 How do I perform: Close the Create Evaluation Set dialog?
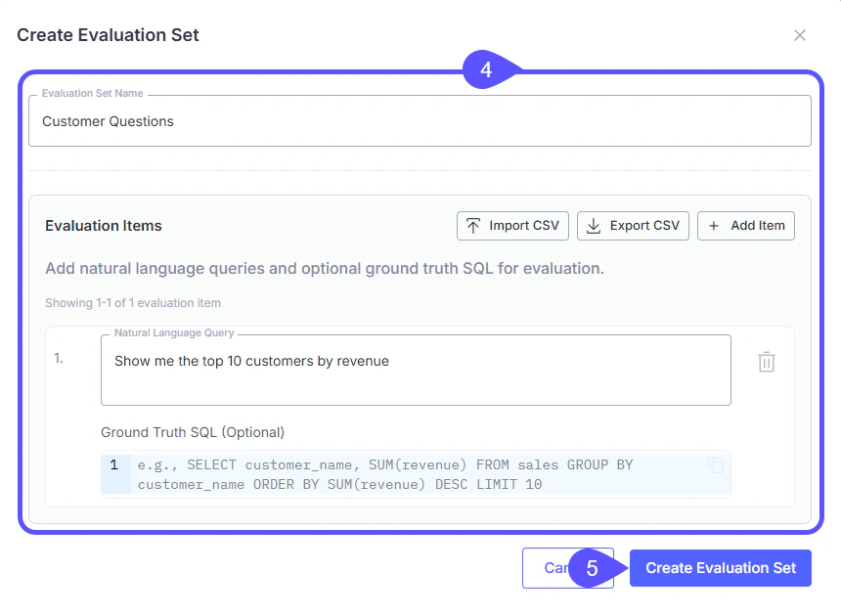(799, 35)
